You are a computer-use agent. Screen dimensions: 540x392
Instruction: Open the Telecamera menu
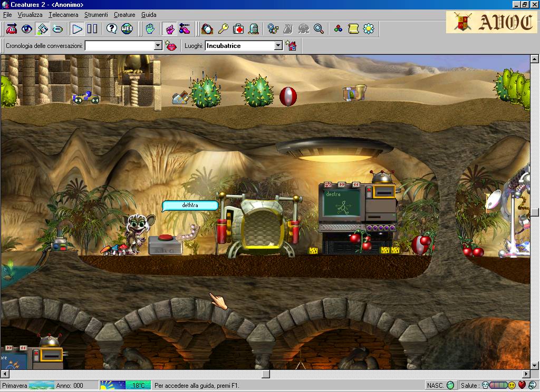tap(63, 15)
